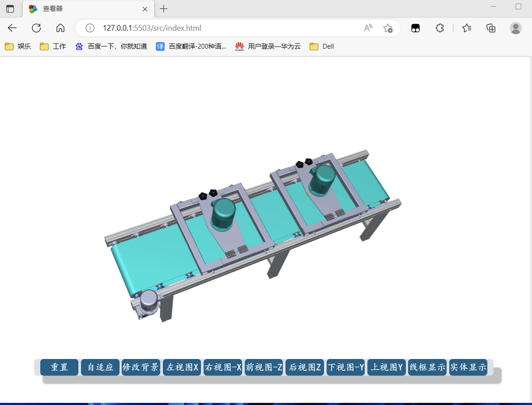Open the Dell bookmarks folder
532x405 pixels.
tap(322, 46)
